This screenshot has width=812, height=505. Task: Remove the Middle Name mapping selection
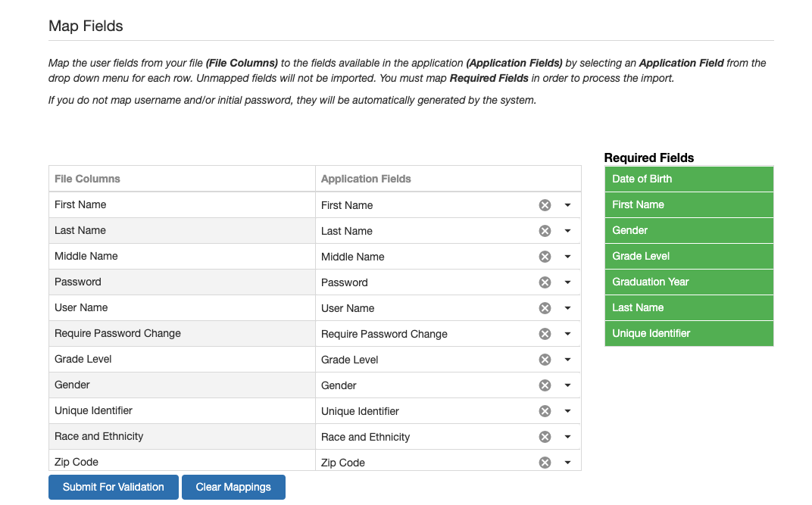point(545,257)
